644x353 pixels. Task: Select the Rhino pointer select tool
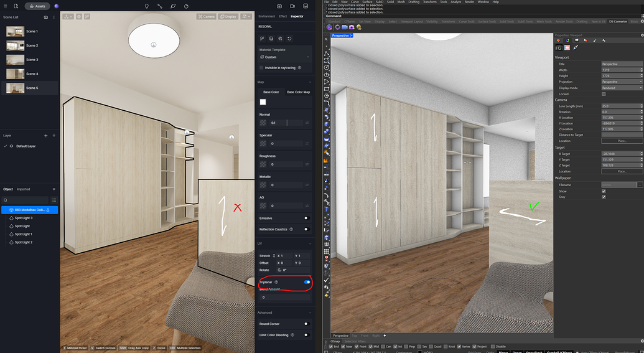(x=327, y=39)
